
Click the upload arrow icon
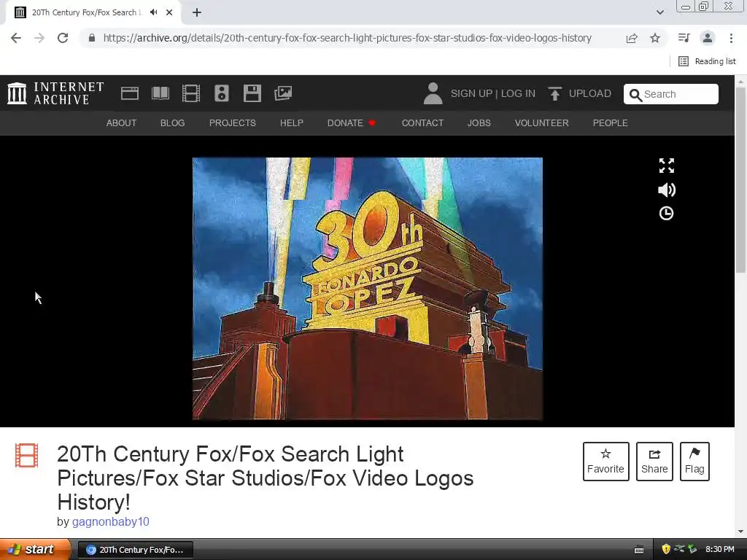pyautogui.click(x=554, y=94)
